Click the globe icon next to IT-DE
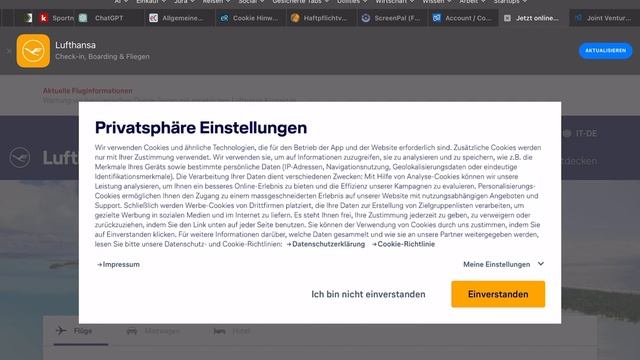 (567, 133)
